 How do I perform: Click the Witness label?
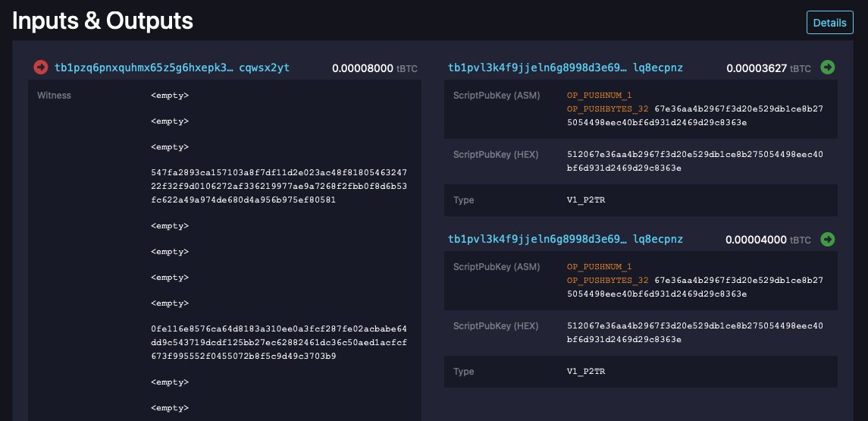(x=55, y=96)
